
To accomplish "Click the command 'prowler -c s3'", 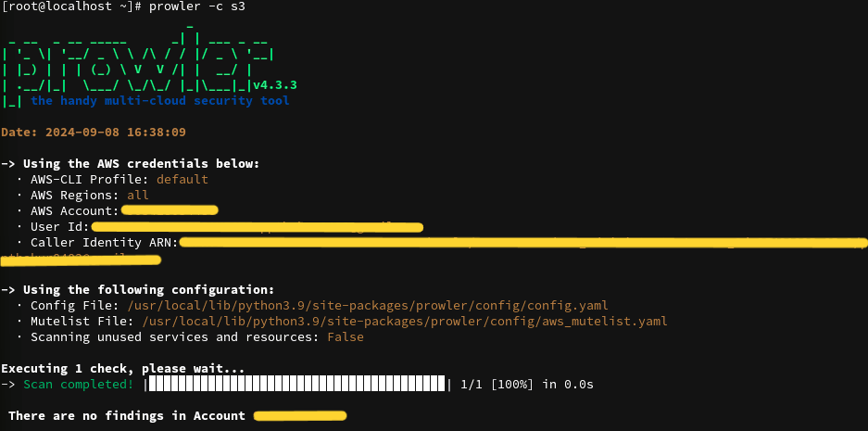I will click(197, 7).
